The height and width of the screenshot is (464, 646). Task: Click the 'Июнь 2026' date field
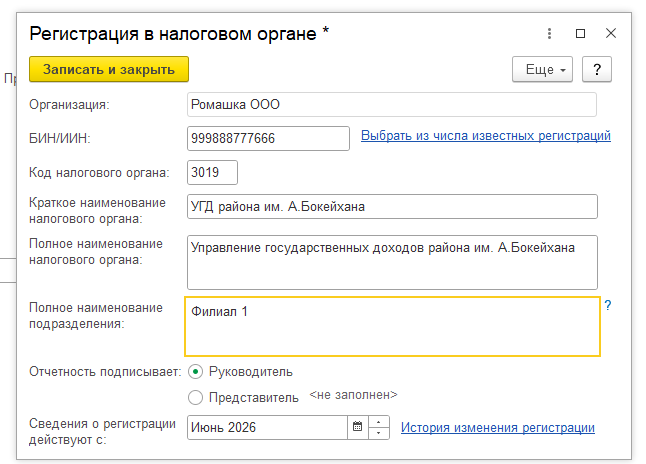267,428
